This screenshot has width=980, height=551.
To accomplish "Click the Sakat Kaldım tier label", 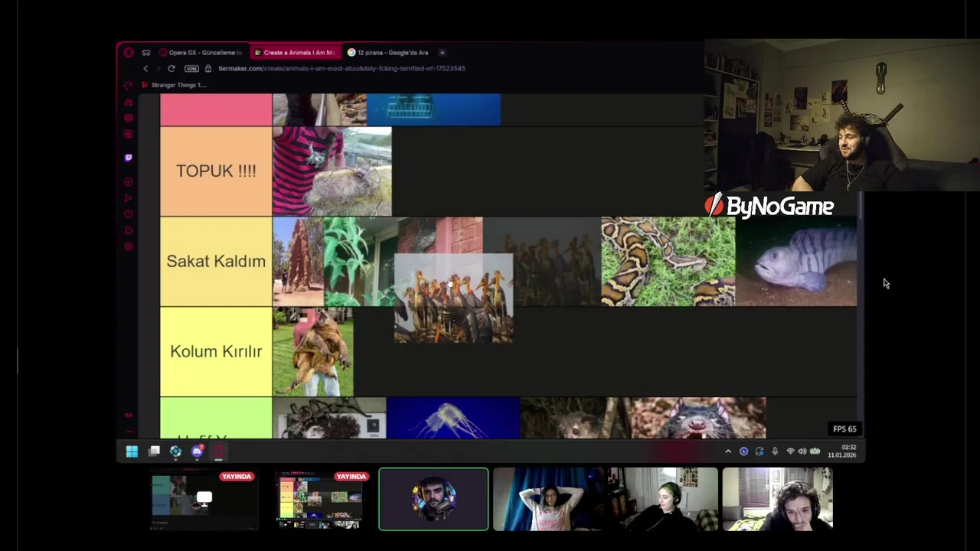I will [x=216, y=262].
